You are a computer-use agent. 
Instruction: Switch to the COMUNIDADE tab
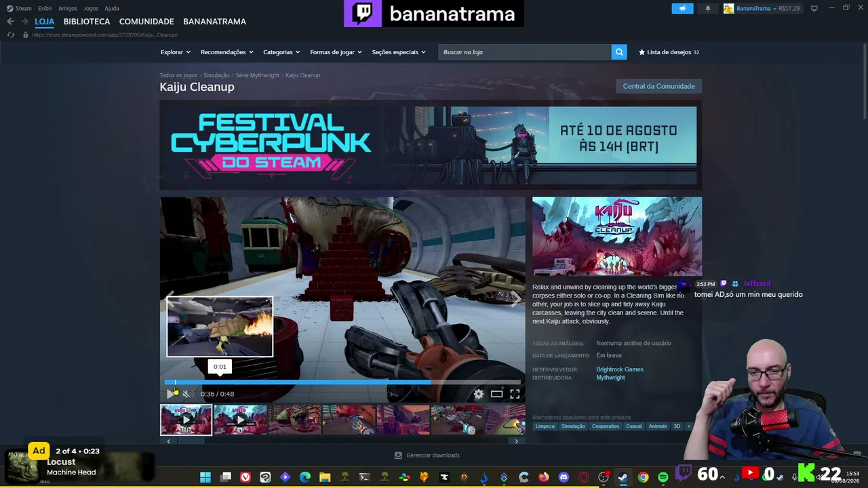point(146,22)
